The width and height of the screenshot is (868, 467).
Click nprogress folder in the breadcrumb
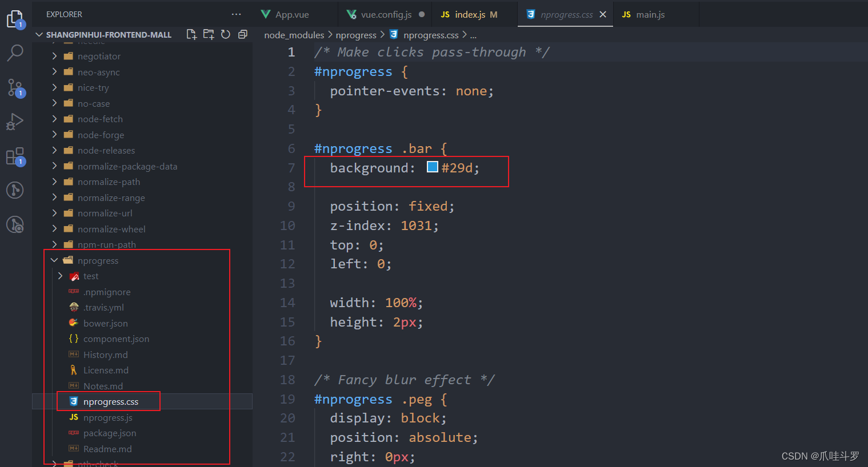click(x=356, y=35)
